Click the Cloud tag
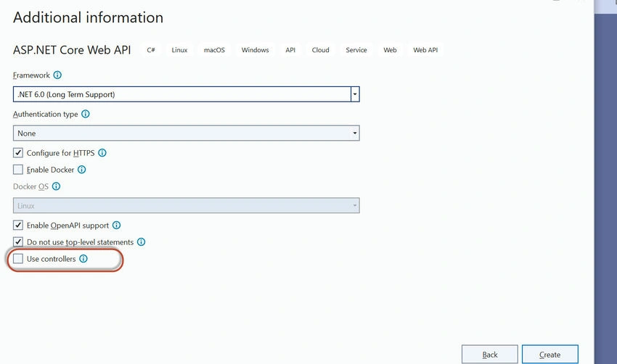The width and height of the screenshot is (617, 364). coord(320,50)
